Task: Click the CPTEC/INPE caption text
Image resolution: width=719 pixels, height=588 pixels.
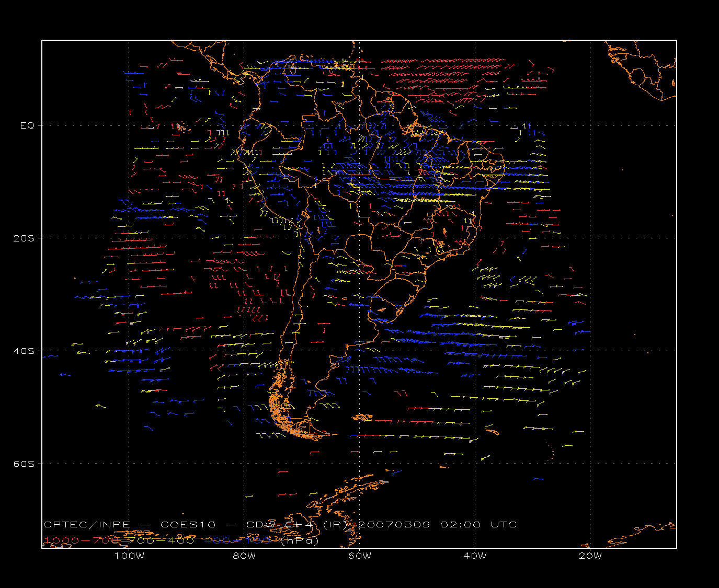Action: click(87, 525)
